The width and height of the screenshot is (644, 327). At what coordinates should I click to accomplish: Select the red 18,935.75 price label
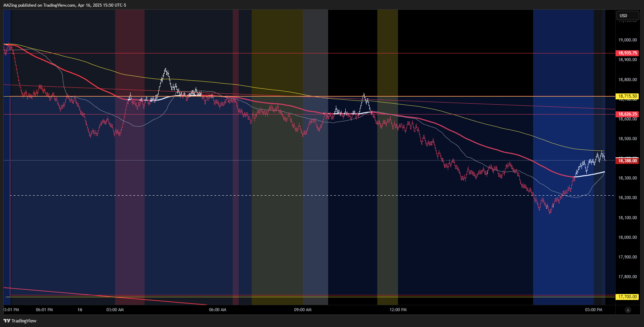(627, 53)
